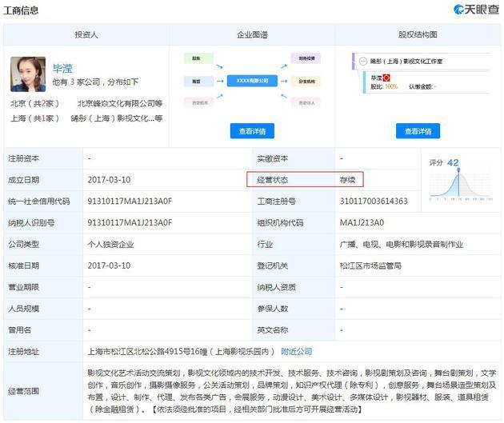504x423 pixels.
Task: Click the industry value 广播、电视、电影和影视录音制作业
Action: [x=402, y=244]
